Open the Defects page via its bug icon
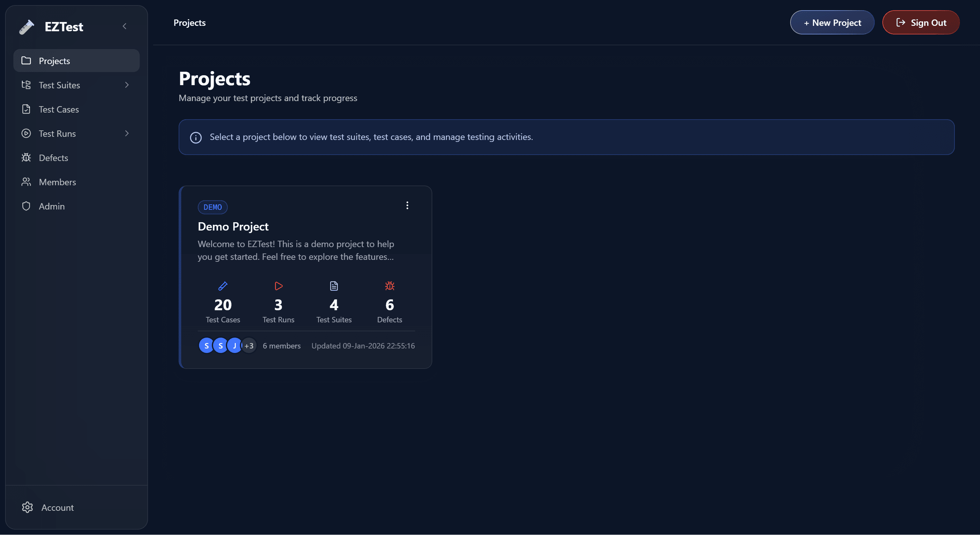The image size is (980, 535). click(x=26, y=158)
